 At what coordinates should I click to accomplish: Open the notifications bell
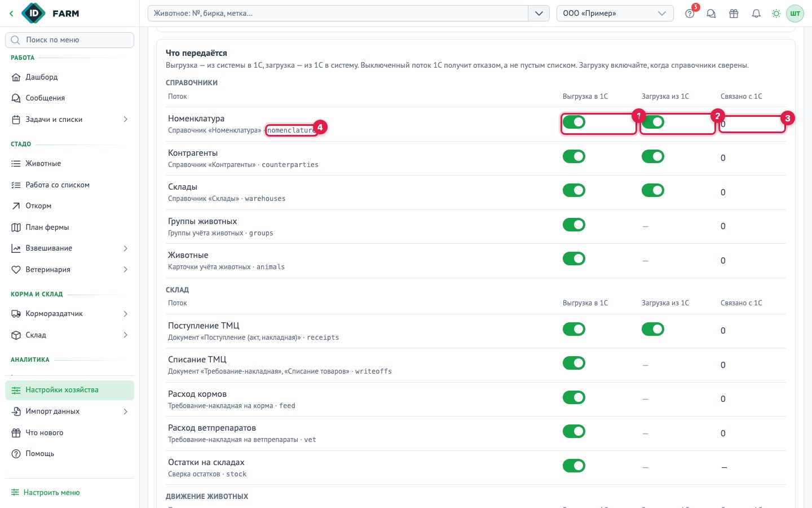pos(756,14)
